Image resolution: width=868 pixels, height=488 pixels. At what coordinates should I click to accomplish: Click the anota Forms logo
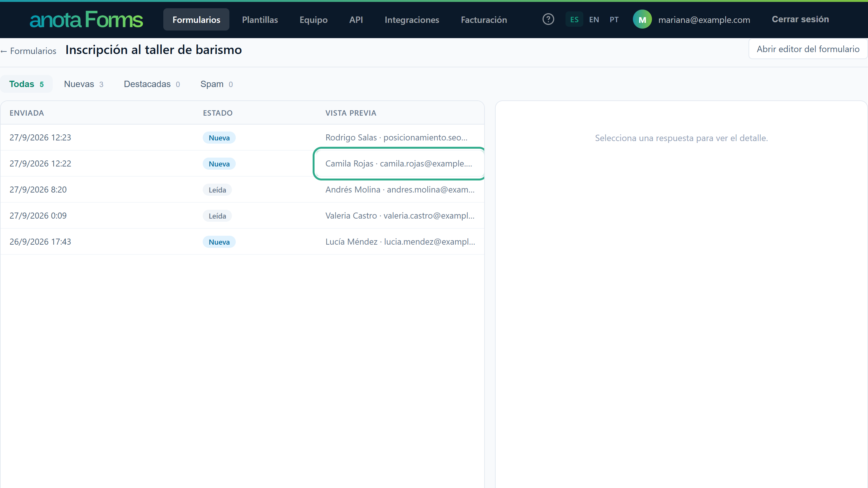[x=86, y=20]
